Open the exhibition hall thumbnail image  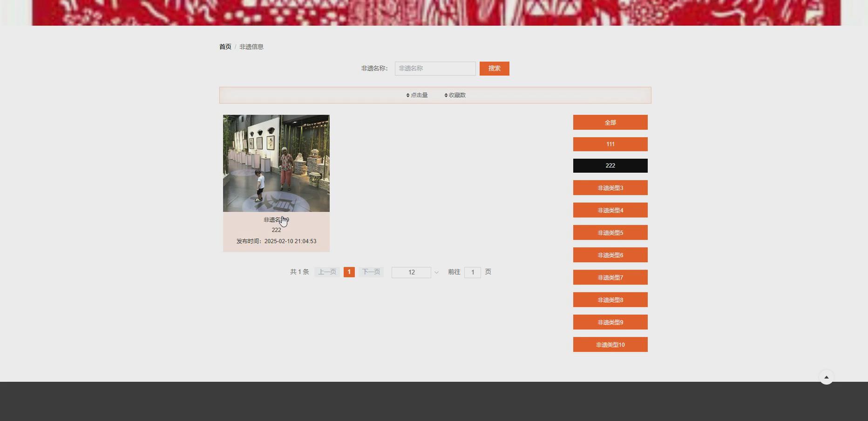point(276,163)
